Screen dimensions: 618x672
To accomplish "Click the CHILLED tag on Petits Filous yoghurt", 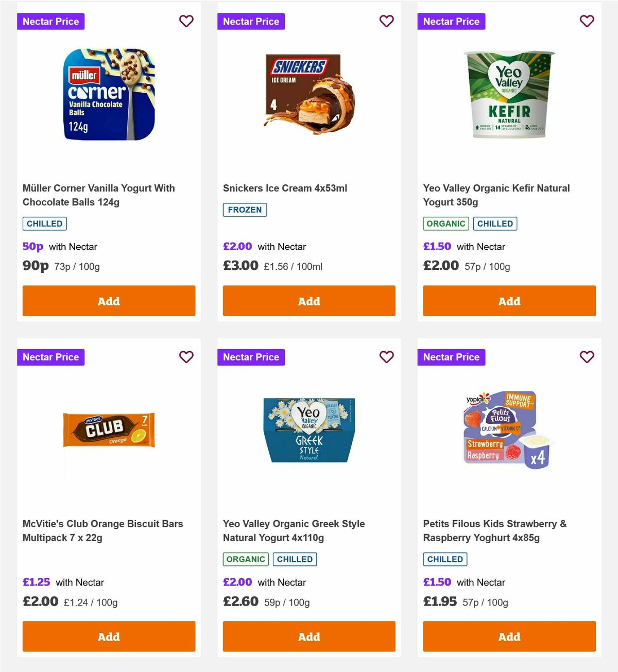I will 445,559.
